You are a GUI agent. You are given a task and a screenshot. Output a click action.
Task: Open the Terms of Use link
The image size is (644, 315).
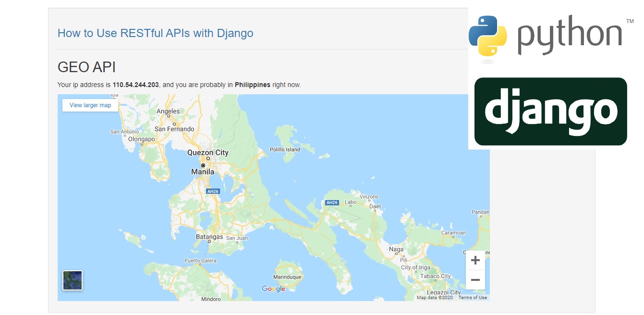473,297
